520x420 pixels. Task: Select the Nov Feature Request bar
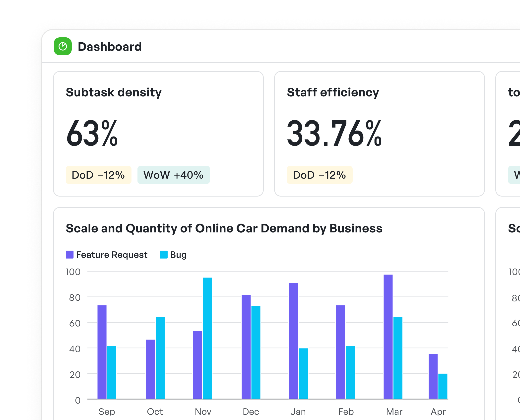pyautogui.click(x=197, y=365)
